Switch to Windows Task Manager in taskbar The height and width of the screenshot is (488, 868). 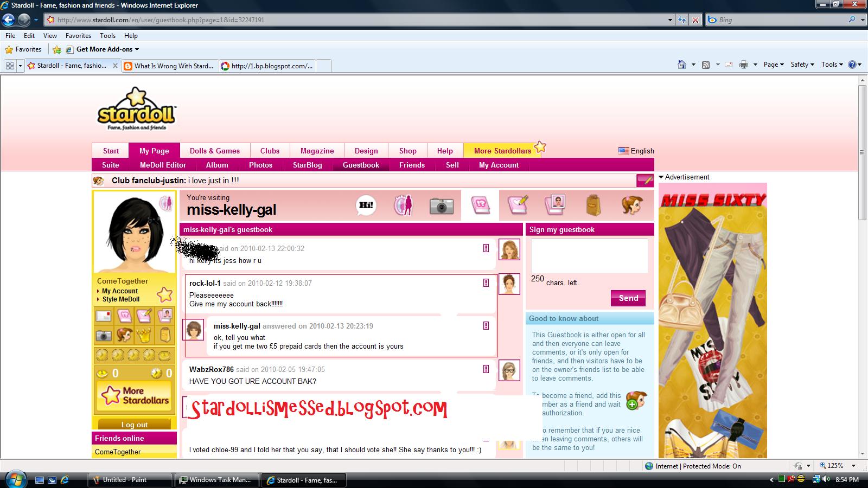click(x=218, y=480)
